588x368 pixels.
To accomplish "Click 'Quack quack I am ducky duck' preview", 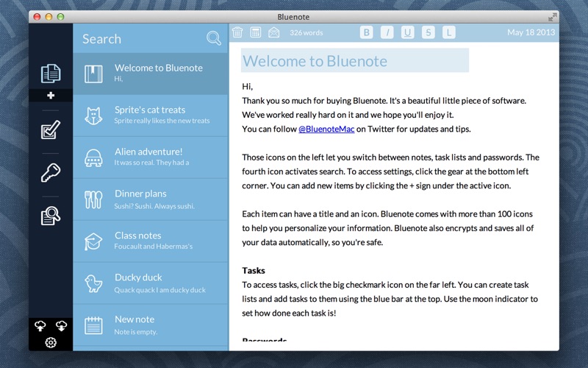I will coord(159,290).
